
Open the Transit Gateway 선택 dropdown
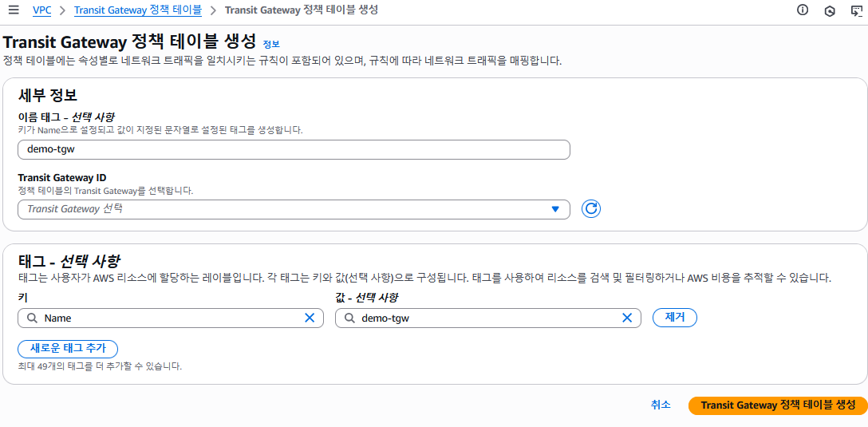(294, 209)
